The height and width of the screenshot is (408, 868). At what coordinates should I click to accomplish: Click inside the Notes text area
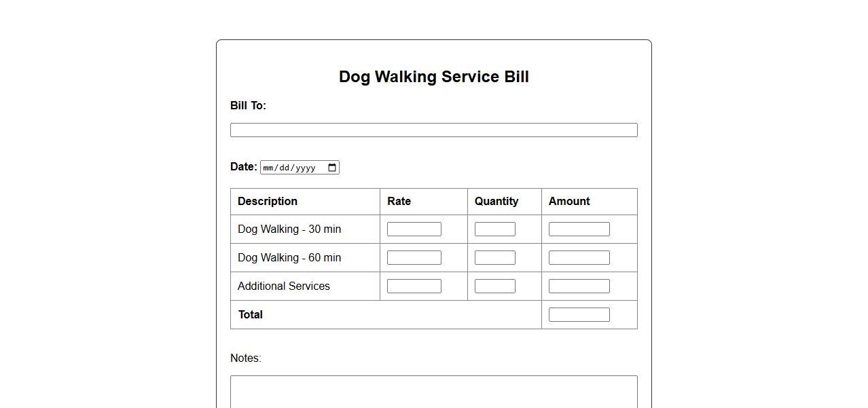click(433, 392)
